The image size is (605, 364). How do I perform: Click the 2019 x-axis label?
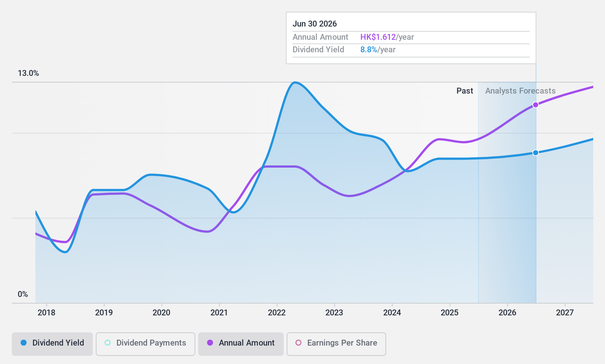104,313
